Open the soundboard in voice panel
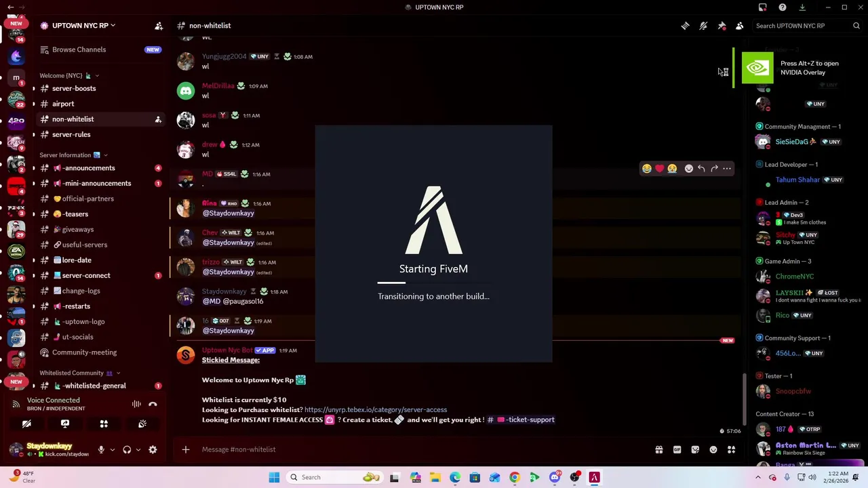This screenshot has height=488, width=868. click(x=142, y=424)
